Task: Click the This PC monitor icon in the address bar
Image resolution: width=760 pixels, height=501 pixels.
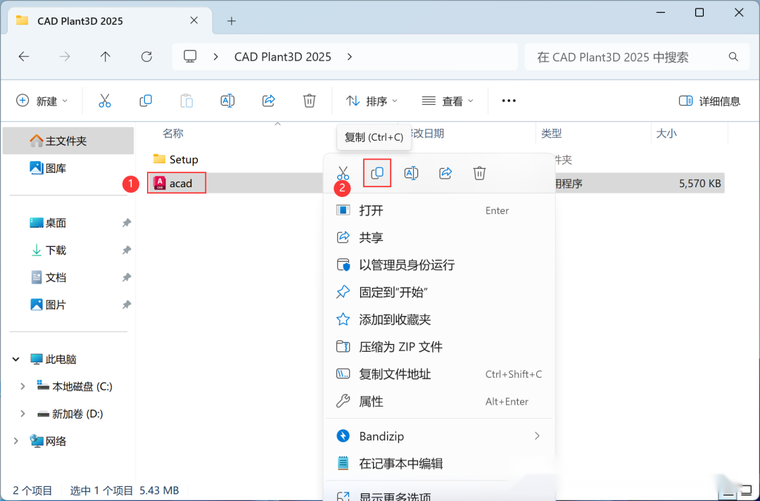Action: coord(190,57)
